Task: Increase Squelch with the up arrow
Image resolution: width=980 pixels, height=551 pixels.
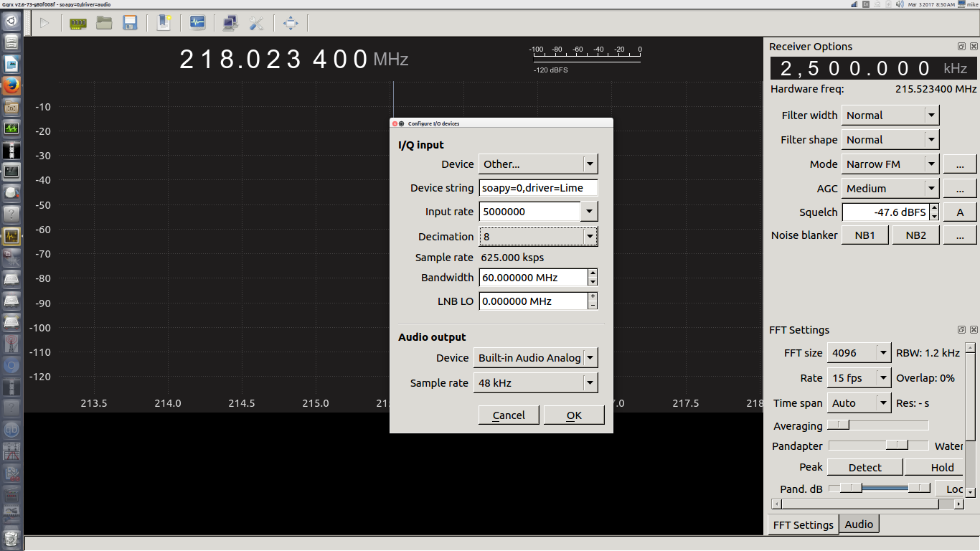Action: tap(934, 208)
